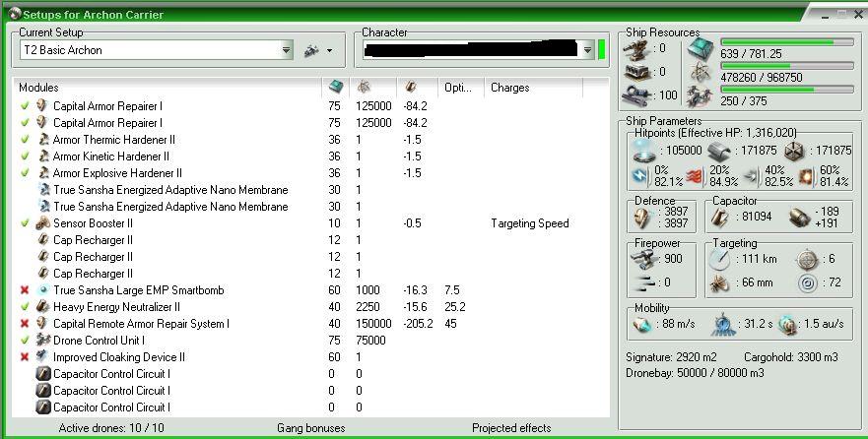Click the powergrid usage bar 478260 / 968750
This screenshot has height=439, width=868.
[x=787, y=66]
